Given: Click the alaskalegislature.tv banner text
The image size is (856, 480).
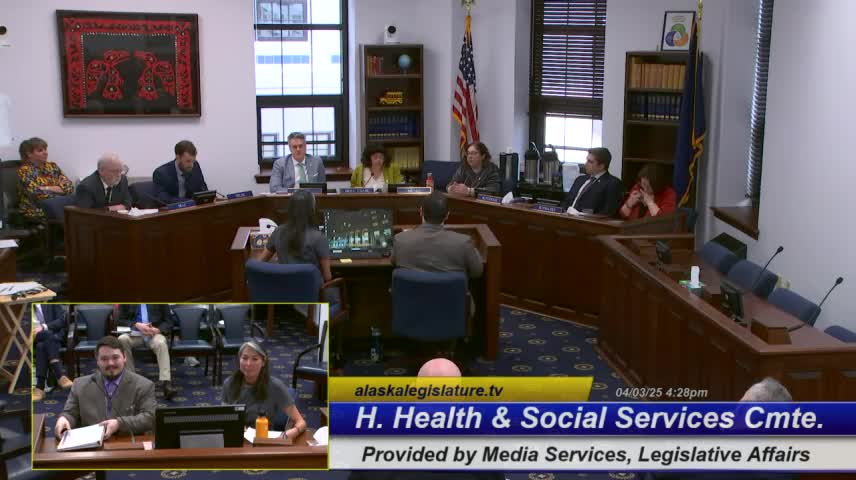Looking at the screenshot, I should click(429, 390).
